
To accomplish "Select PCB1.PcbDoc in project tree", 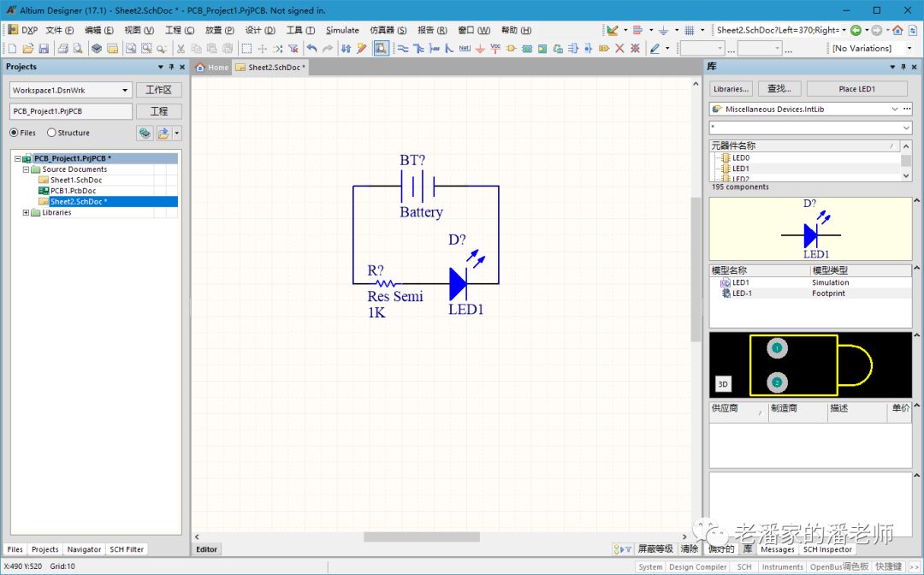I will click(x=73, y=191).
